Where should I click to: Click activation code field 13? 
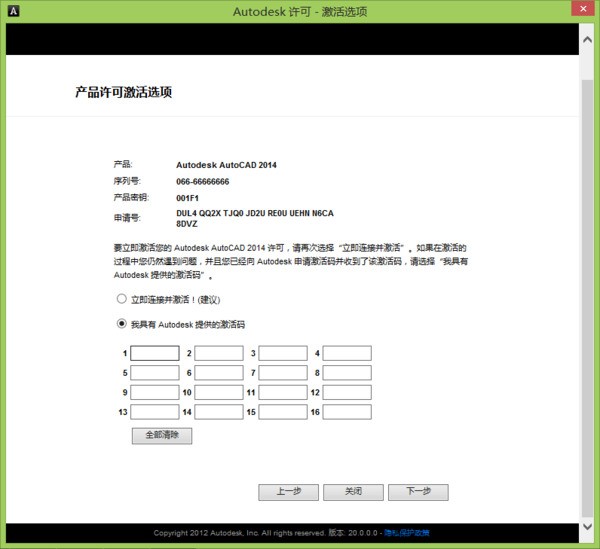[155, 412]
